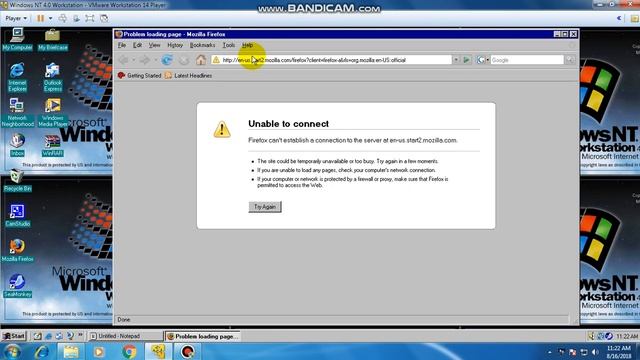Image resolution: width=640 pixels, height=360 pixels.
Task: Click the Windows 7 clock and date
Action: [619, 352]
